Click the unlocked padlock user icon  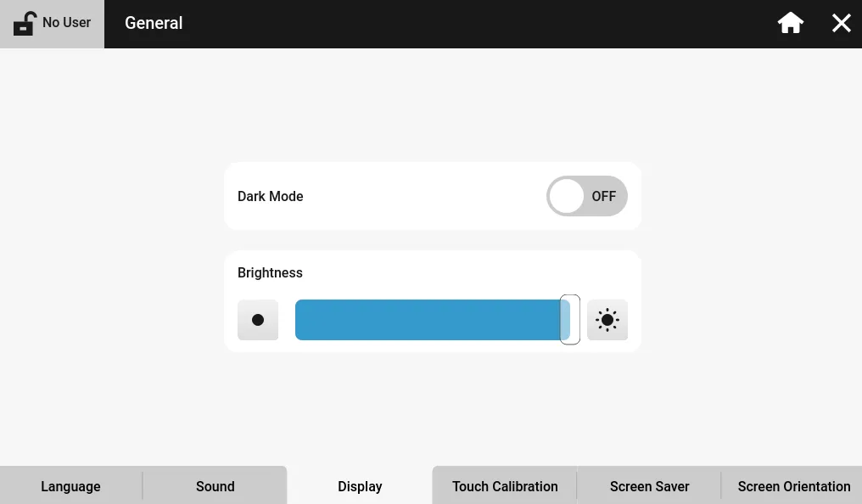[25, 23]
